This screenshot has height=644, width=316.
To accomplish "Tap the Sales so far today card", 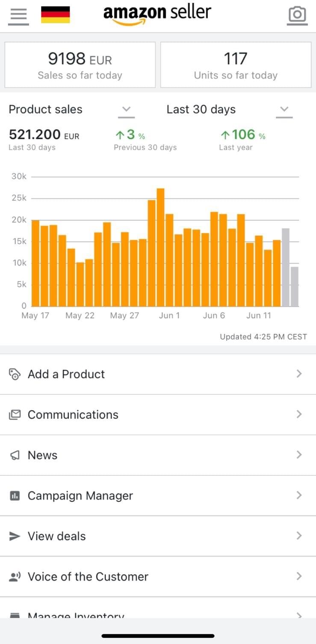I will (x=80, y=65).
